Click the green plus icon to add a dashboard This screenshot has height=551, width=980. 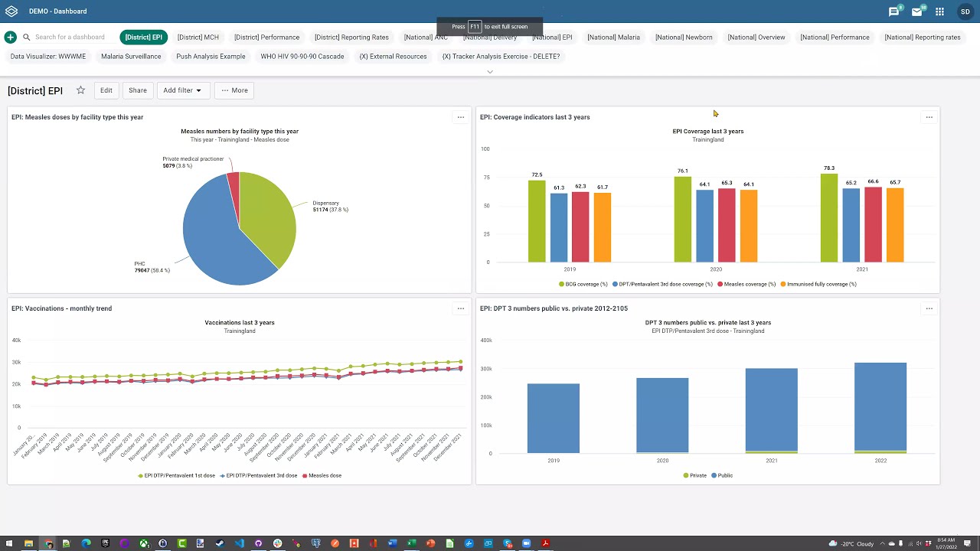(11, 37)
